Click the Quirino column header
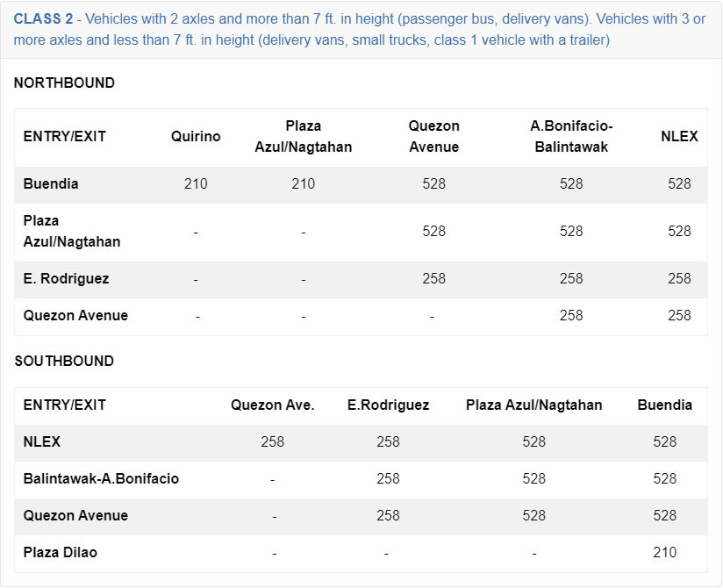This screenshot has width=723, height=588. [x=196, y=136]
